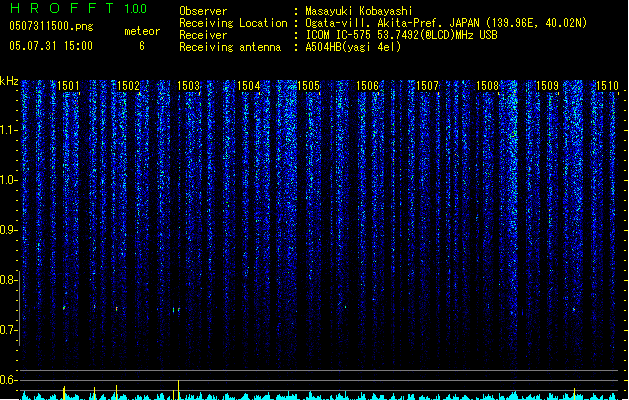Click the 1505 time marker
Image resolution: width=629 pixels, height=400 pixels.
308,86
